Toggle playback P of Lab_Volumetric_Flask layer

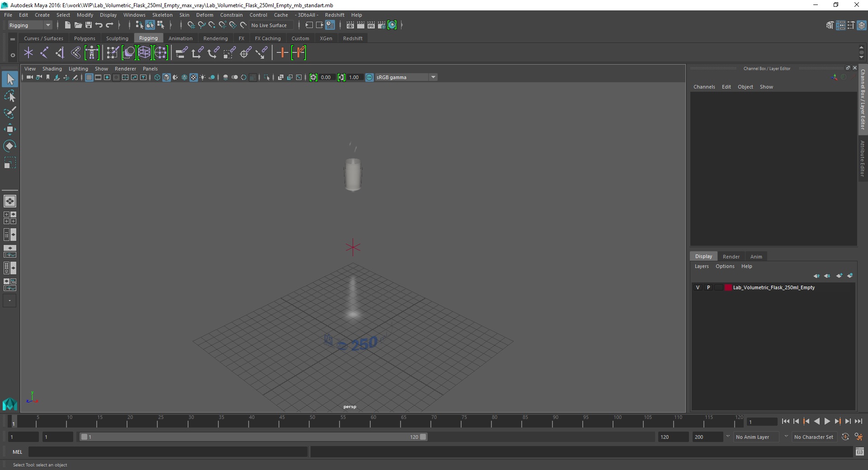708,287
